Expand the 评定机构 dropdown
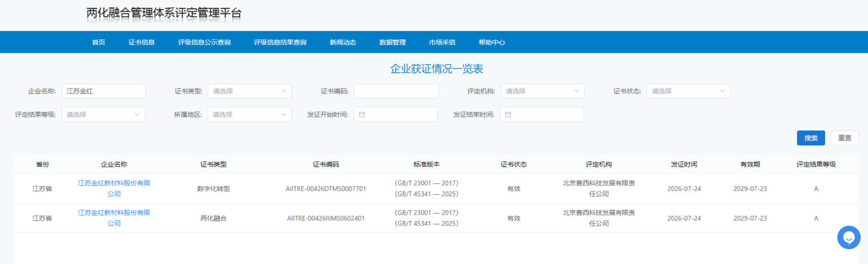 point(542,91)
